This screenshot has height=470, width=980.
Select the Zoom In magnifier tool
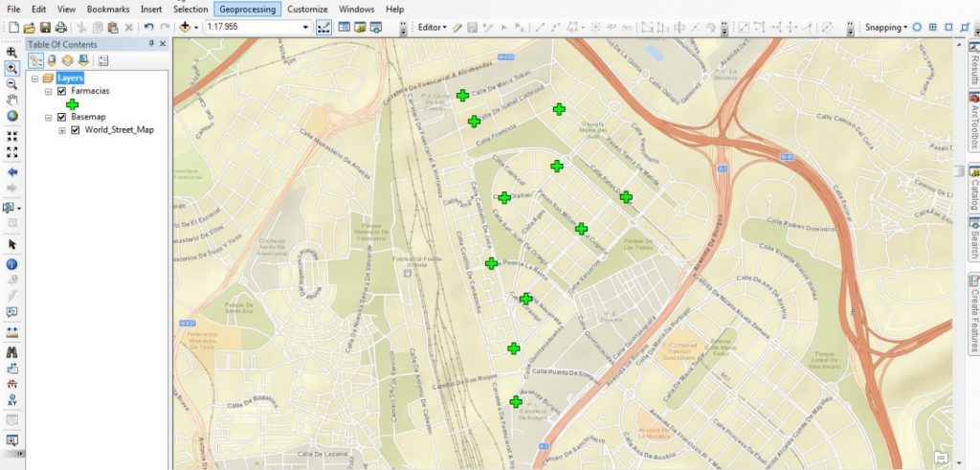click(x=12, y=68)
